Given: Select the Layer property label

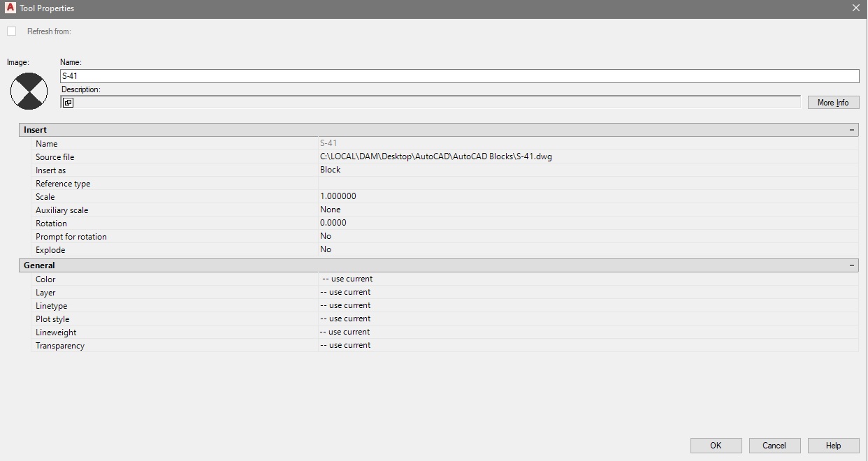Looking at the screenshot, I should point(45,293).
